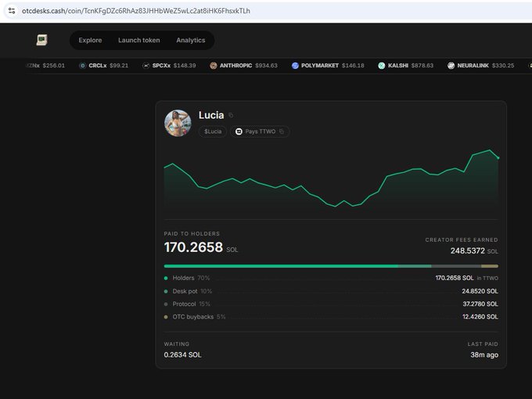Click the 38m ago last paid value
The image size is (532, 399).
click(484, 355)
